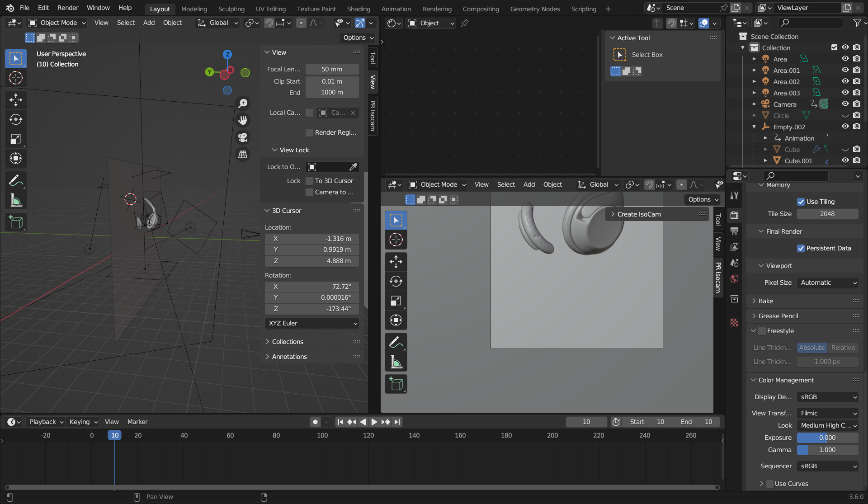Select the Measure tool in left viewport
The height and width of the screenshot is (504, 868).
(16, 201)
